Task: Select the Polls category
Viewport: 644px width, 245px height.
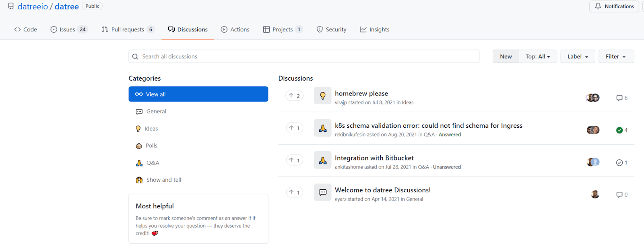Action: [151, 145]
